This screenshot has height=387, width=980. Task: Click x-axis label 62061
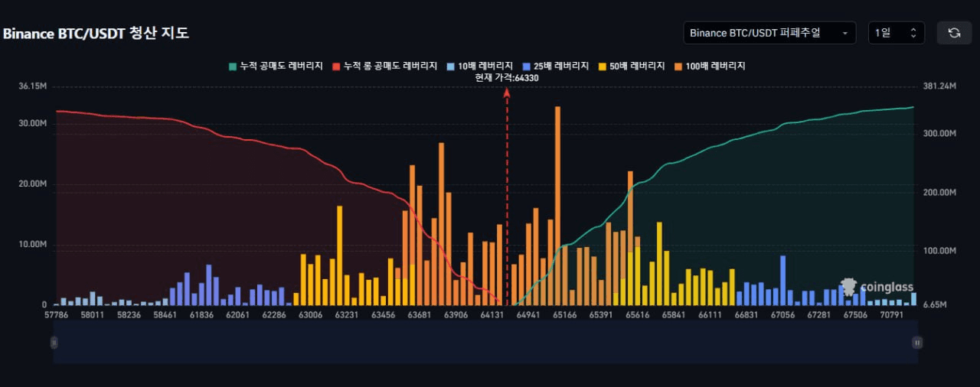[237, 314]
